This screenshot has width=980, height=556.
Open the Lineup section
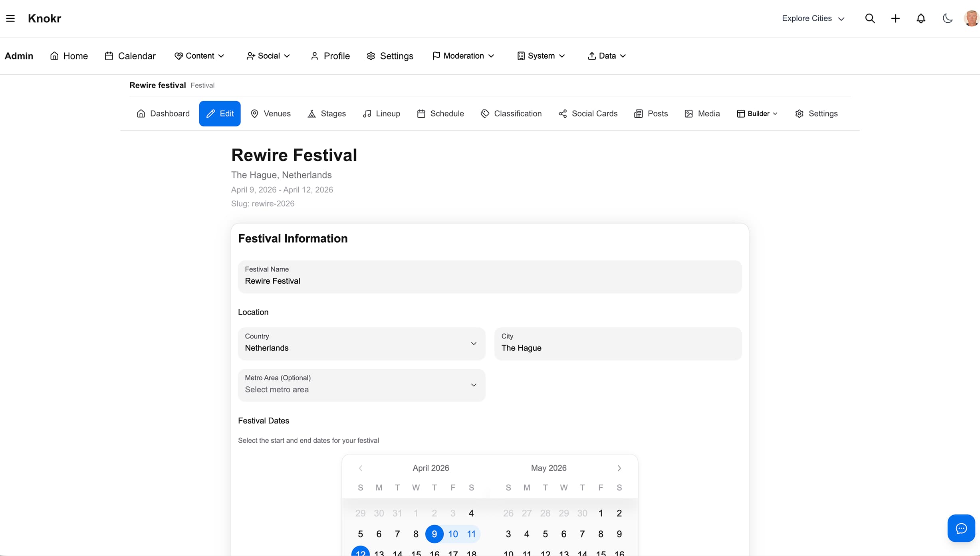(x=381, y=113)
